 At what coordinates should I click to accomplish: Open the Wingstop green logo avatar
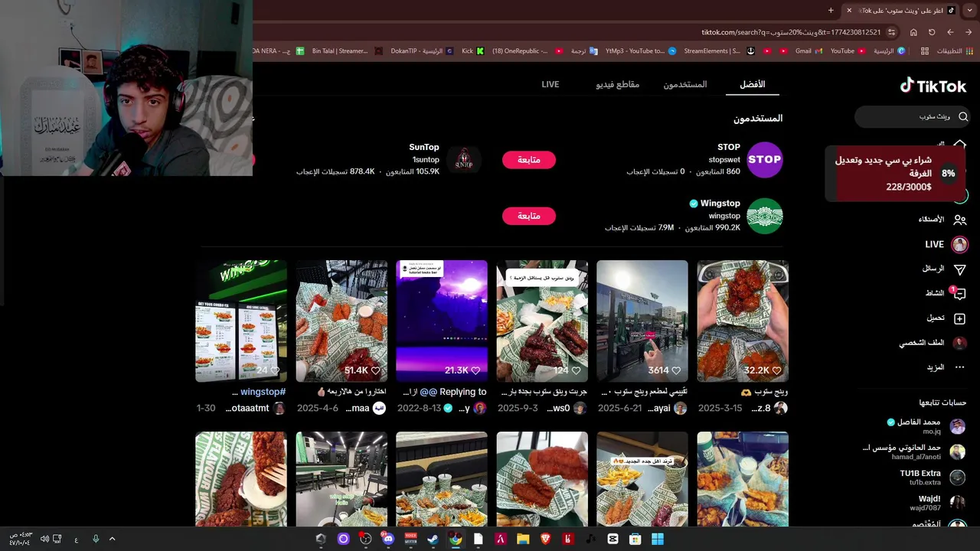click(x=765, y=216)
